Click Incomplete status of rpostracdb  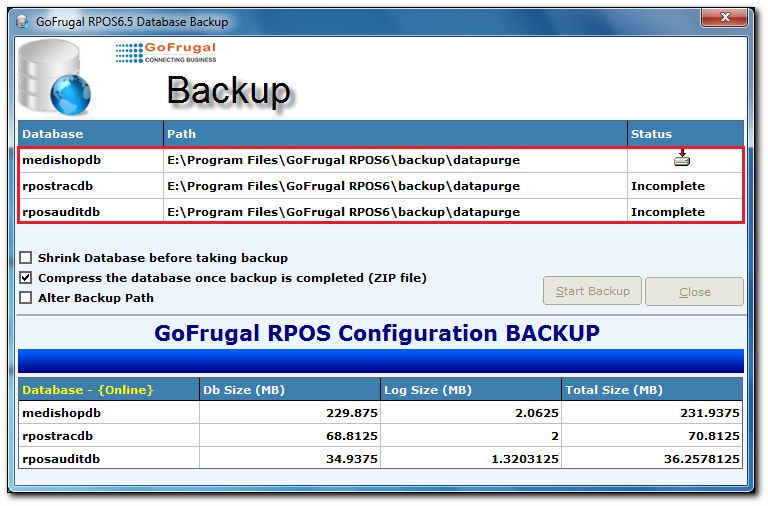668,186
